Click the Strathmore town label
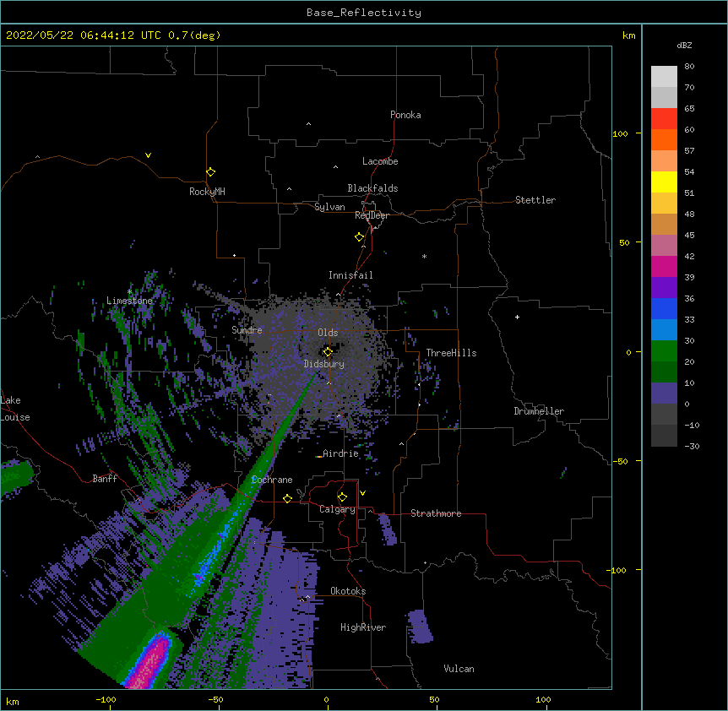The height and width of the screenshot is (711, 728). (436, 513)
